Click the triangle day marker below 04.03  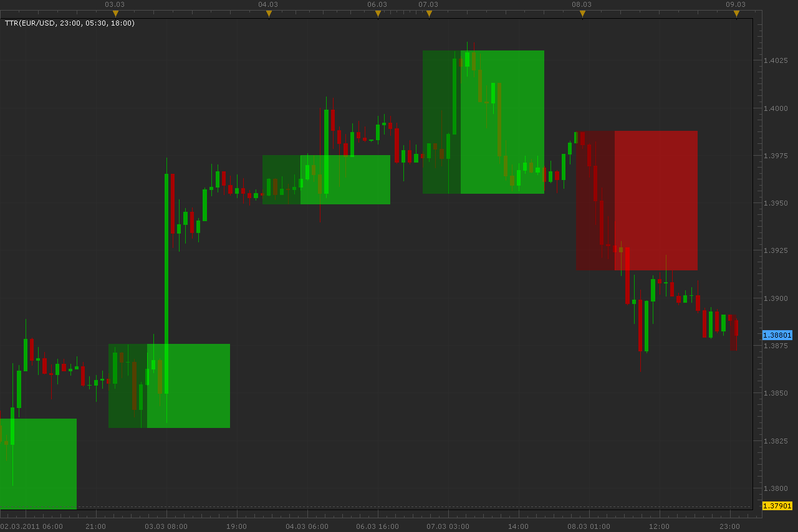click(269, 14)
